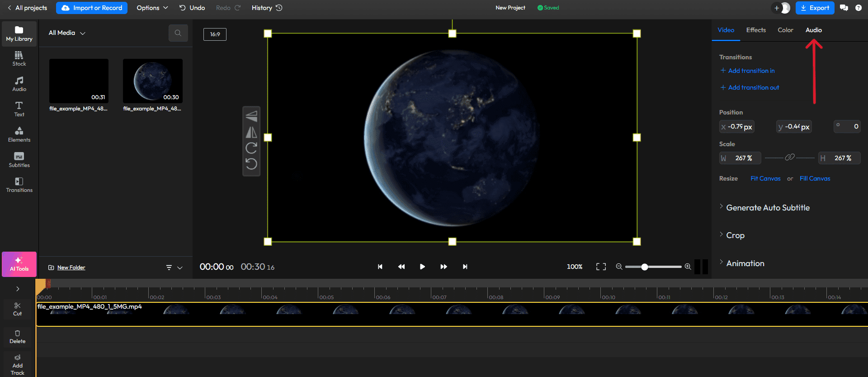Play the video preview
Screen dimensions: 868x377
pyautogui.click(x=422, y=267)
